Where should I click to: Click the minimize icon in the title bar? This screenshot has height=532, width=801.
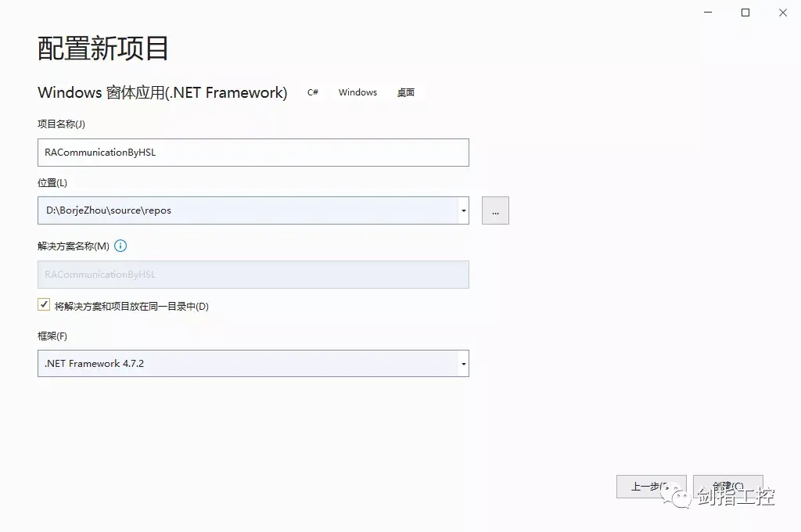[x=707, y=13]
